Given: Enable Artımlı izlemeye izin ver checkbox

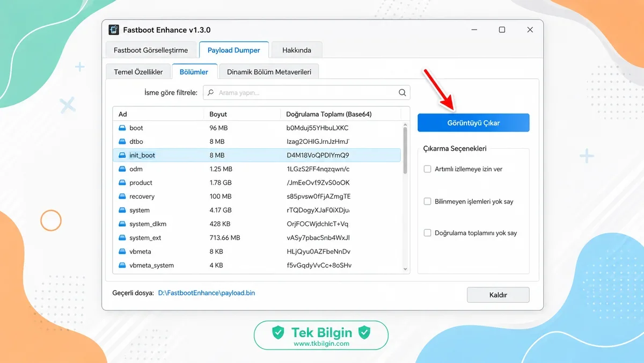Looking at the screenshot, I should (428, 169).
